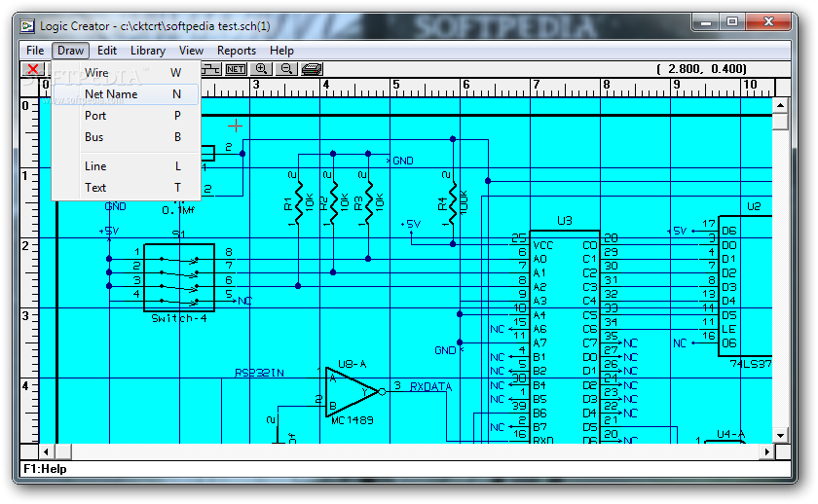Choose Net Name from the Draw menu
This screenshot has width=818, height=504.
[x=127, y=94]
